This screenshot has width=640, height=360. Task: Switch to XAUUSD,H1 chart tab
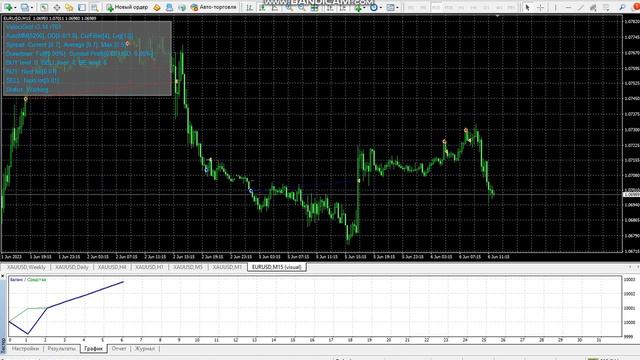tap(149, 267)
